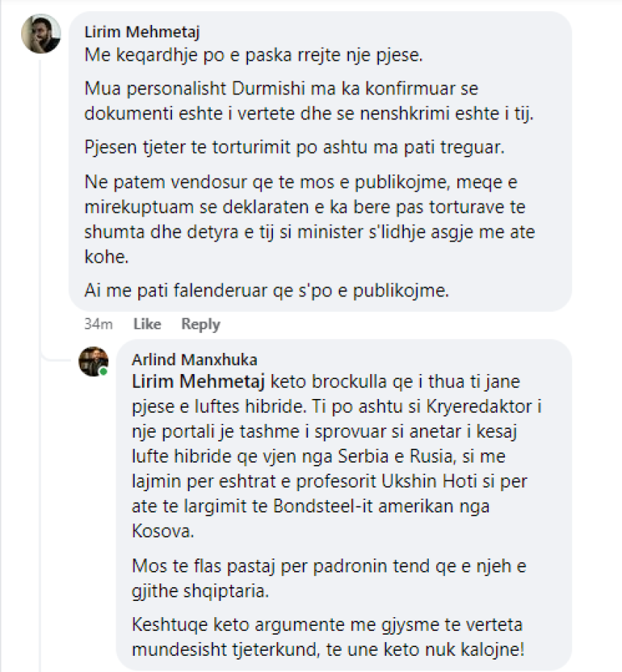The height and width of the screenshot is (672, 622).
Task: Reply to Lirim Mehmetaj's comment
Action: click(x=201, y=324)
